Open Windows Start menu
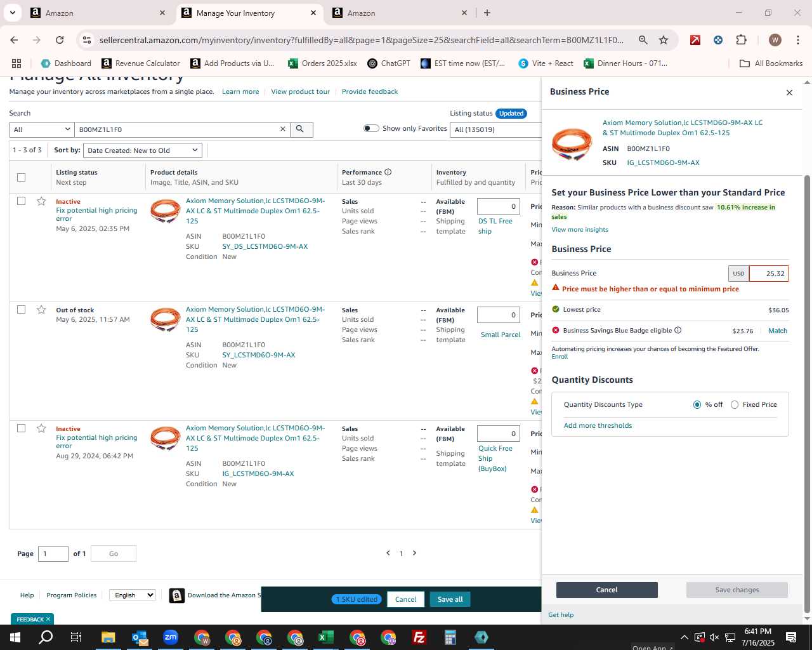The image size is (812, 650). click(15, 637)
